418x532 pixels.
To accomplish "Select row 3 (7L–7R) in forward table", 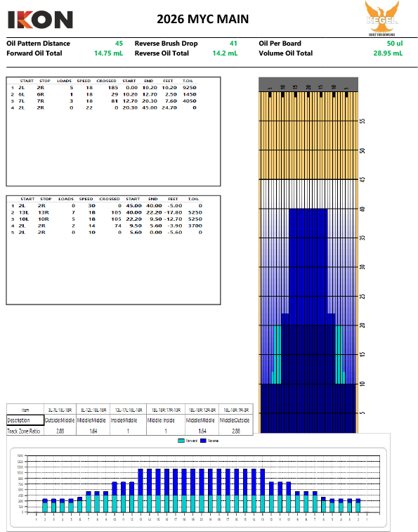I will coord(103,101).
